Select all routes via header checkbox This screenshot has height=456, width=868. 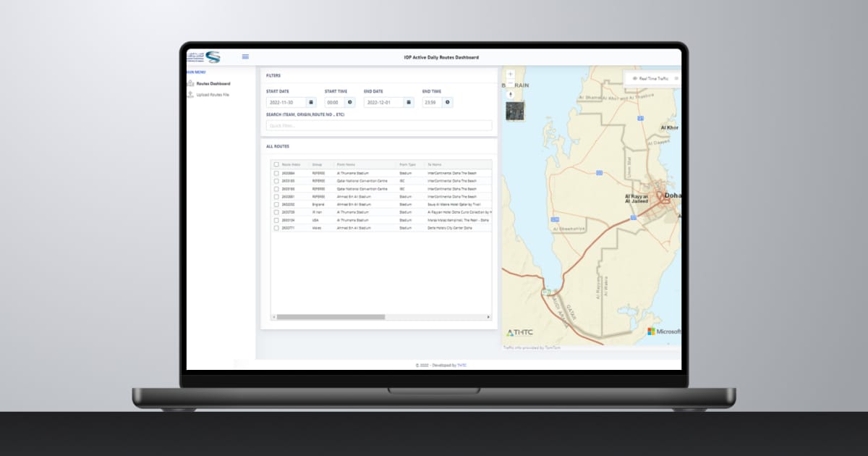click(277, 164)
